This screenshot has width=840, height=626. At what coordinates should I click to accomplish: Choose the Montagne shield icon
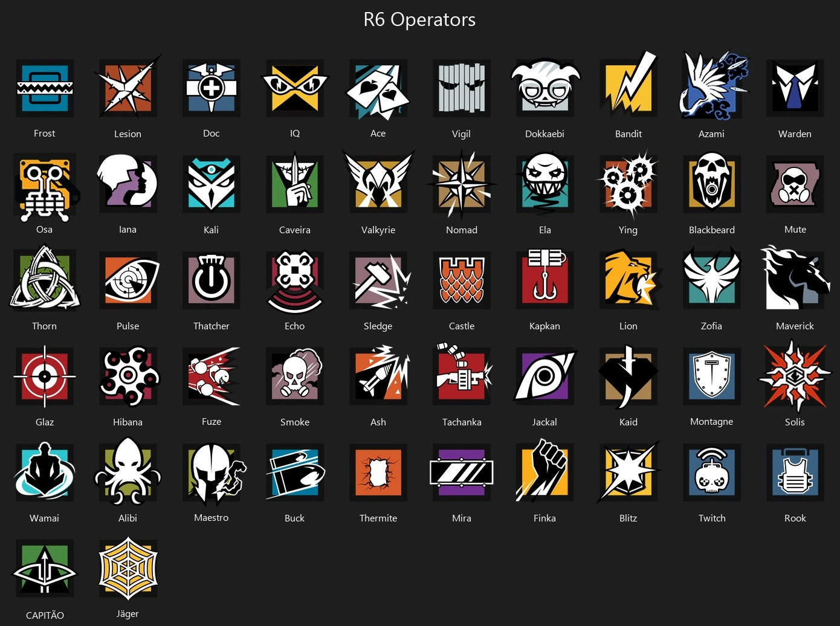tap(712, 376)
